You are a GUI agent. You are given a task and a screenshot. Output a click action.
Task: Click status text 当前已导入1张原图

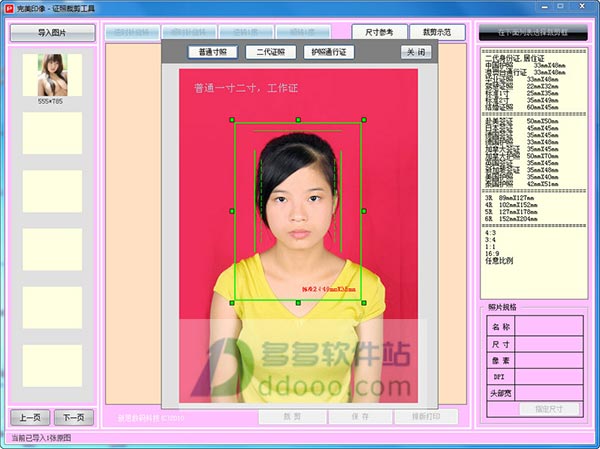tap(41, 438)
